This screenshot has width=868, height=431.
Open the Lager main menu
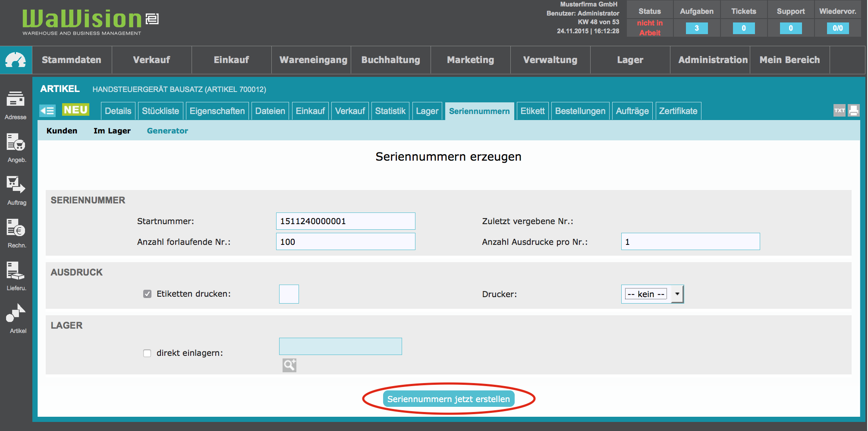click(630, 60)
